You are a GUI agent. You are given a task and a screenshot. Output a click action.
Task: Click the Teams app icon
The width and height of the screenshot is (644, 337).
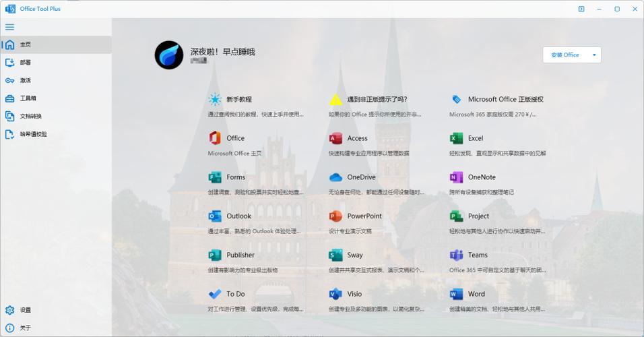point(456,255)
